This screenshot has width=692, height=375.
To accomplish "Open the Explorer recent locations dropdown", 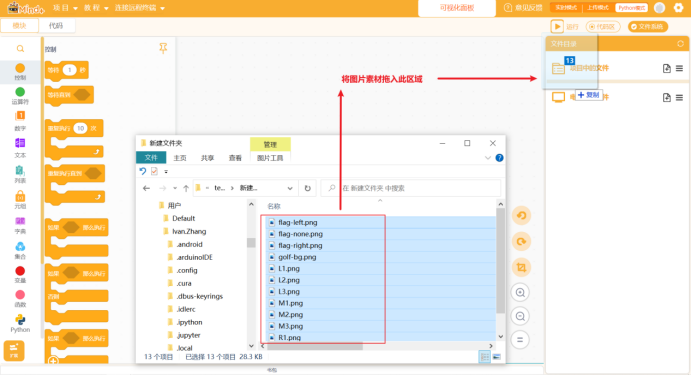I will [175, 188].
